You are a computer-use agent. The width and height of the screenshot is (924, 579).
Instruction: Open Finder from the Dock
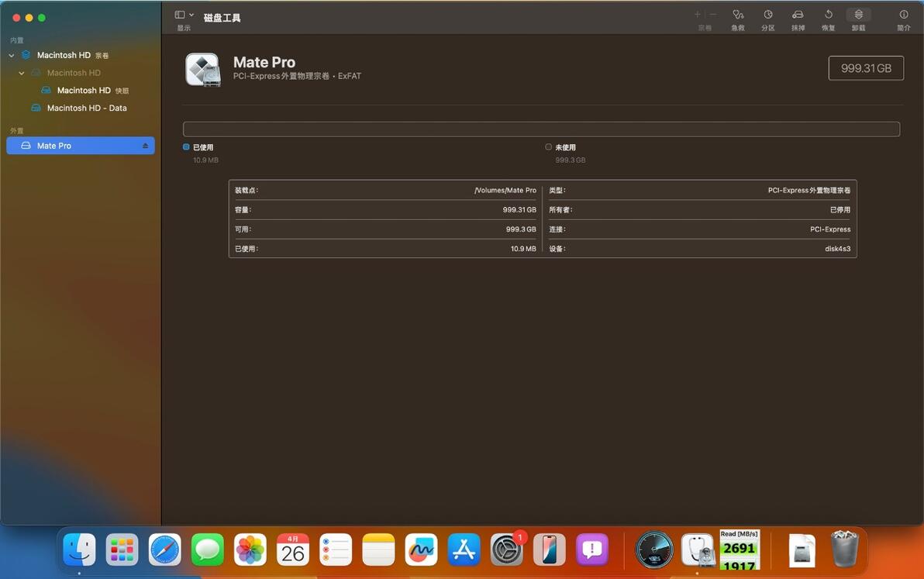point(79,550)
